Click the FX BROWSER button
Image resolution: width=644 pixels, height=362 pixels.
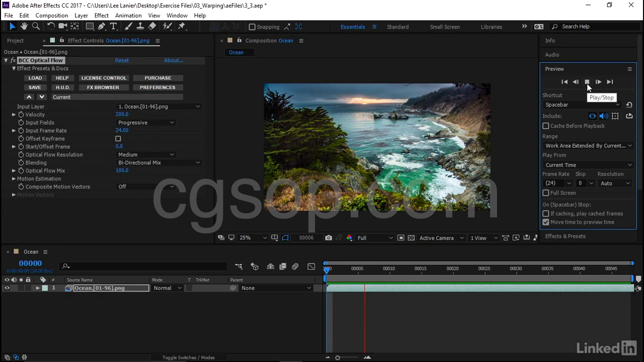coord(103,87)
